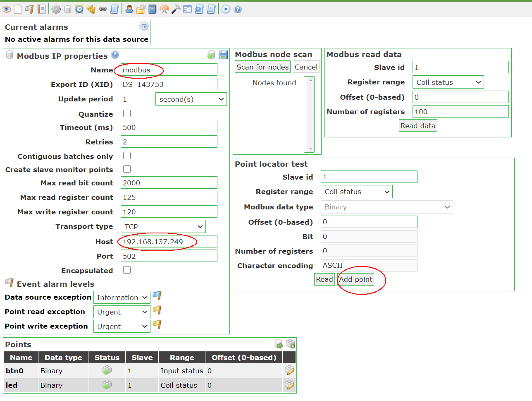Open publishers orange broadcast icon
Viewport: 532px width, 401px height.
tap(164, 9)
